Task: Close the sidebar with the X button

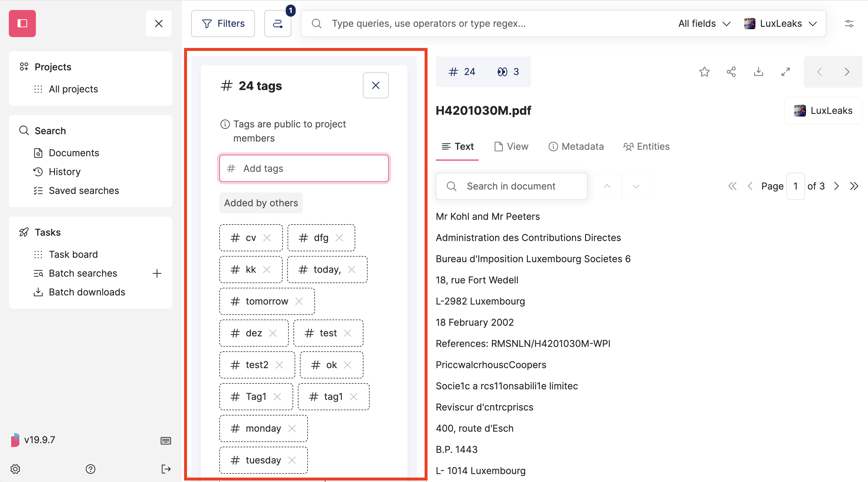Action: click(159, 23)
